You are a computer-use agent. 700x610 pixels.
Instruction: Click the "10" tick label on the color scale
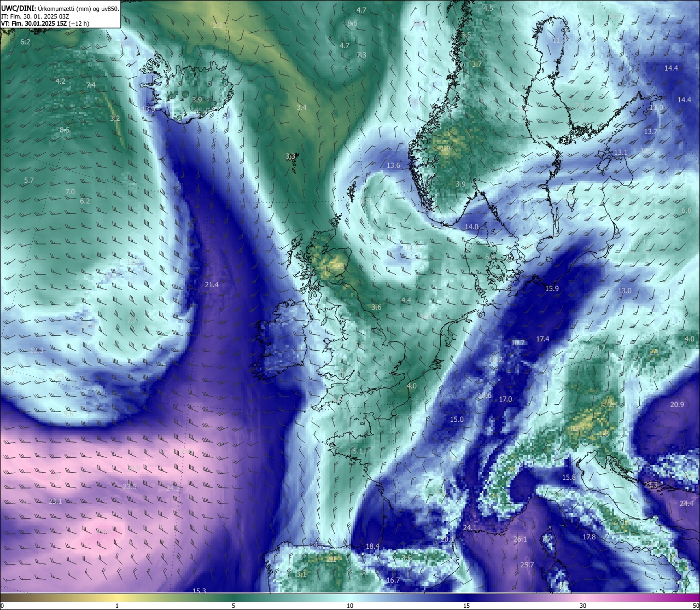350,605
